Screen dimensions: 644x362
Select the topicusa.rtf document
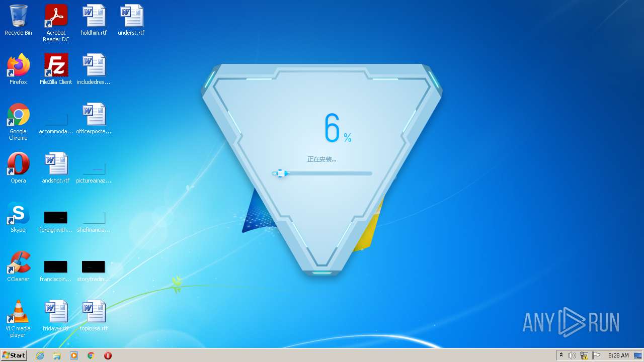(94, 316)
